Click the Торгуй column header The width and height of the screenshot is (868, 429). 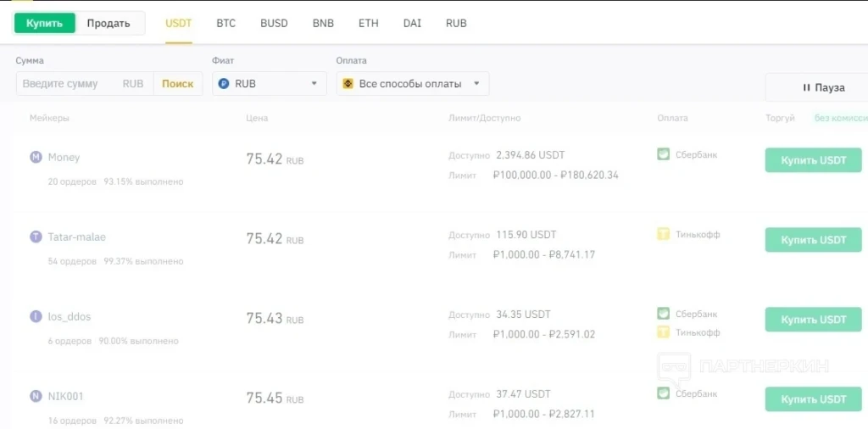tap(781, 118)
